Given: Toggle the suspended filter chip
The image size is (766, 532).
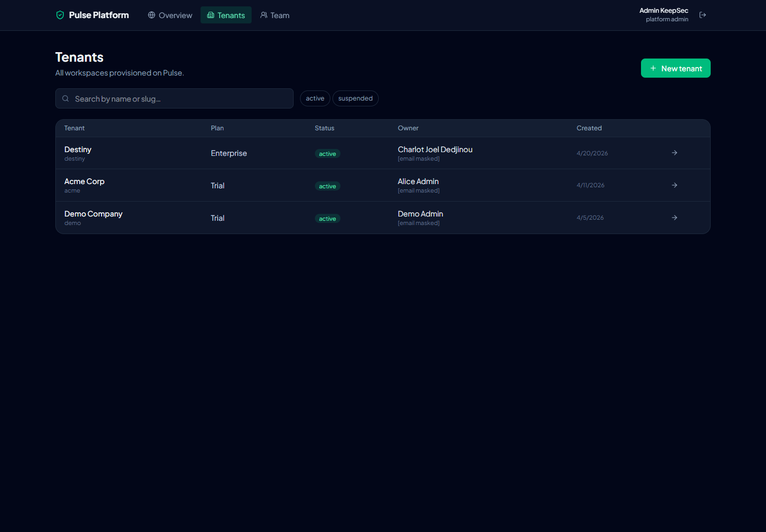Looking at the screenshot, I should pos(355,98).
